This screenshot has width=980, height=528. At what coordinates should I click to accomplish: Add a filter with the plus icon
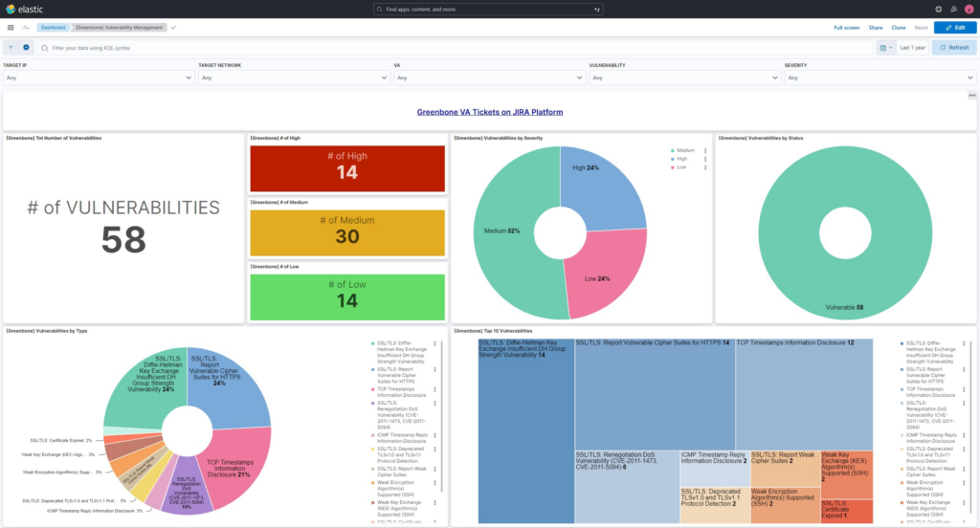click(26, 48)
